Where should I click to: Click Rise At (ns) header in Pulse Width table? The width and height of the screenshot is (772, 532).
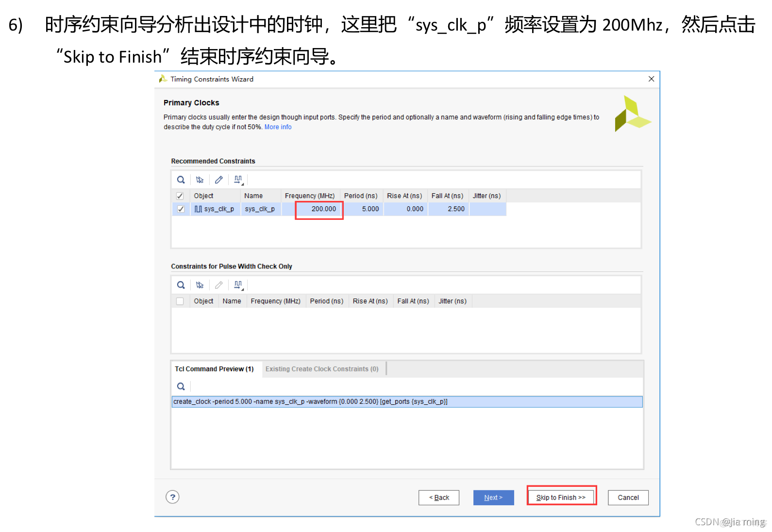coord(370,301)
